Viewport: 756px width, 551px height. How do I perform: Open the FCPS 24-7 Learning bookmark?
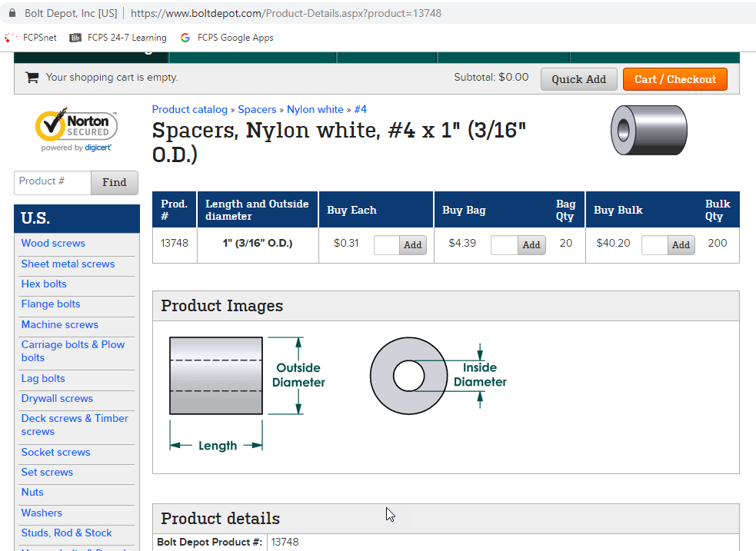pyautogui.click(x=118, y=38)
